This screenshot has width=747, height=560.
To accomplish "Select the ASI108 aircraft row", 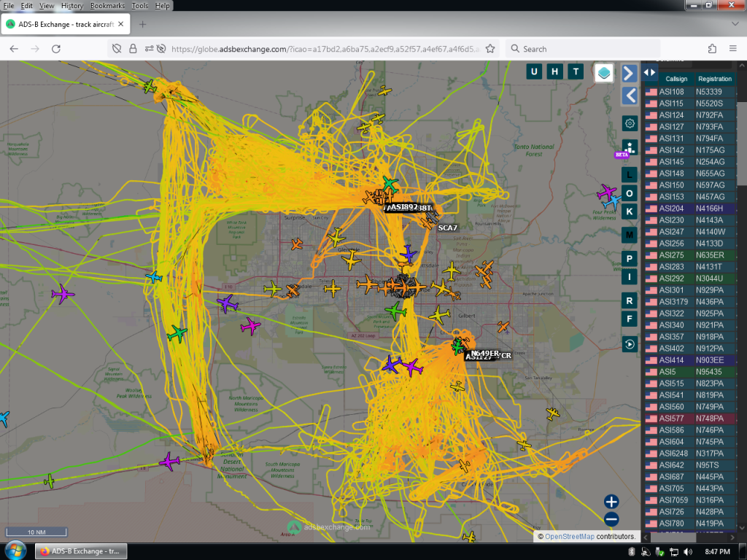I will click(690, 91).
